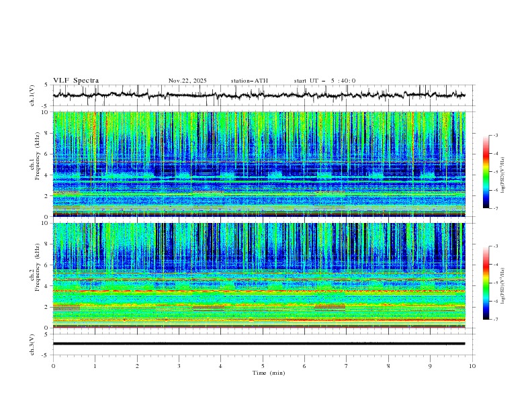Click the ch.1 waveform trace panel
532x411 pixels.
tap(264, 95)
